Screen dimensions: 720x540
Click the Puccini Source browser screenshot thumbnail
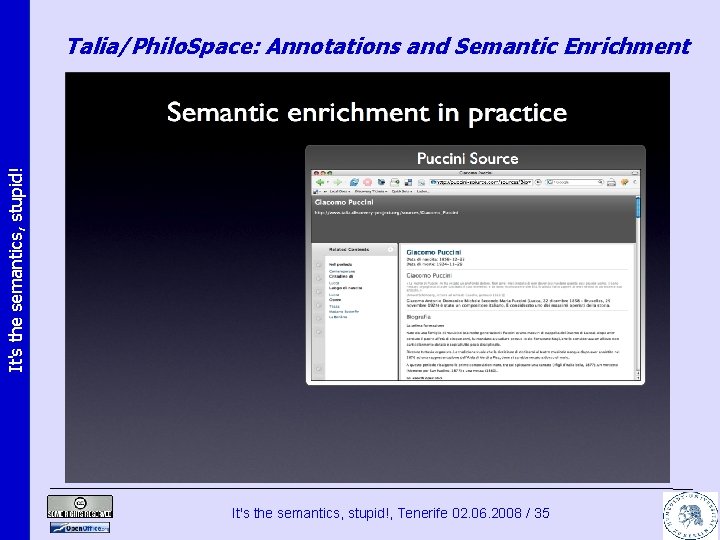pos(475,275)
